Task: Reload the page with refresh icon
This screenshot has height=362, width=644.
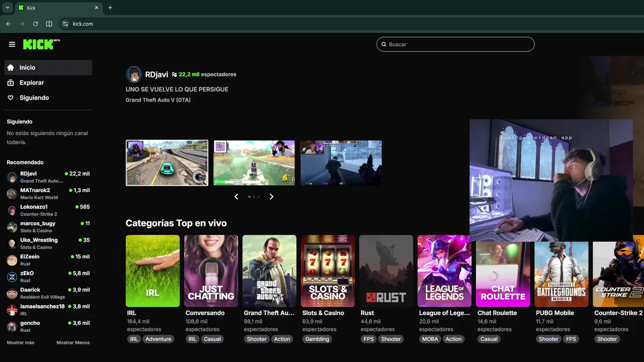Action: (x=35, y=24)
